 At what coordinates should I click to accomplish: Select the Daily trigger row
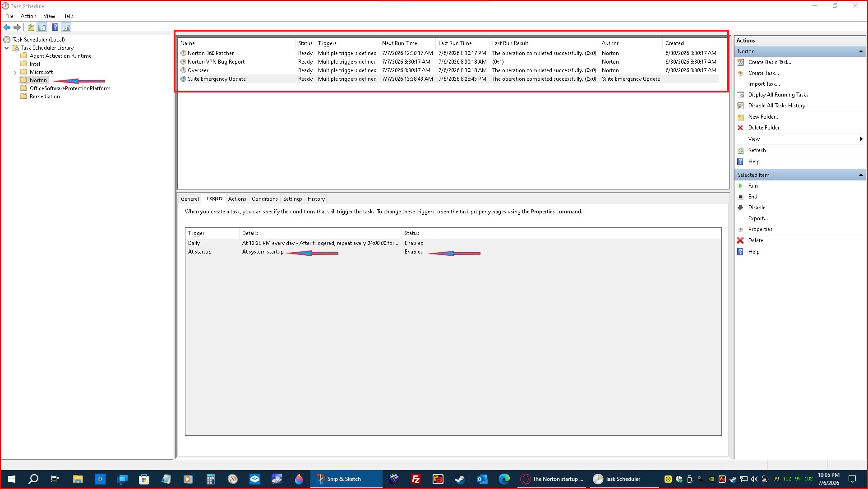(453, 243)
